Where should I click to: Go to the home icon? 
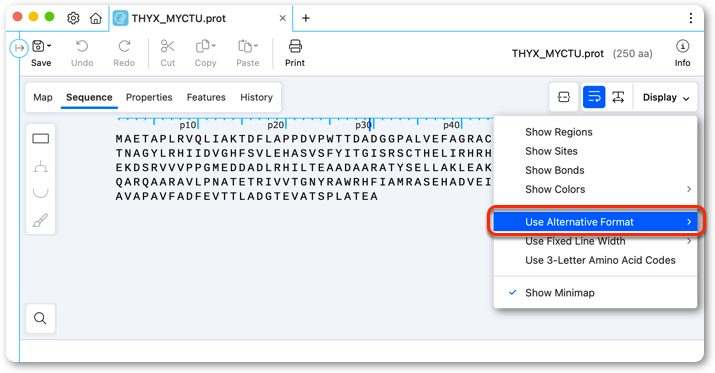click(x=96, y=18)
